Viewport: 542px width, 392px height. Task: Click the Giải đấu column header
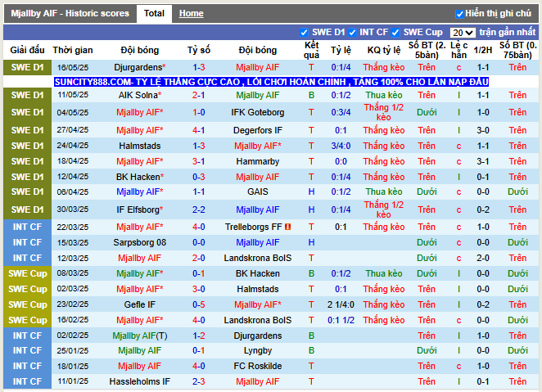point(27,50)
